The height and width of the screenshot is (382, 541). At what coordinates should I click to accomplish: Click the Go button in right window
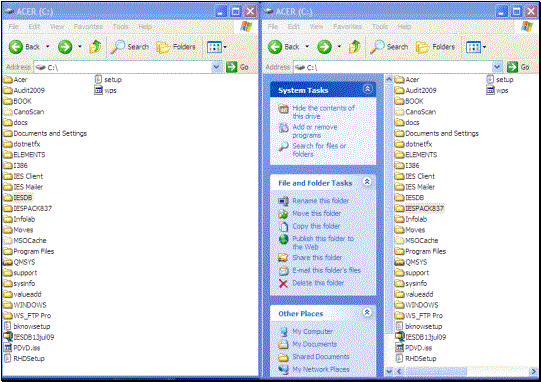point(518,67)
